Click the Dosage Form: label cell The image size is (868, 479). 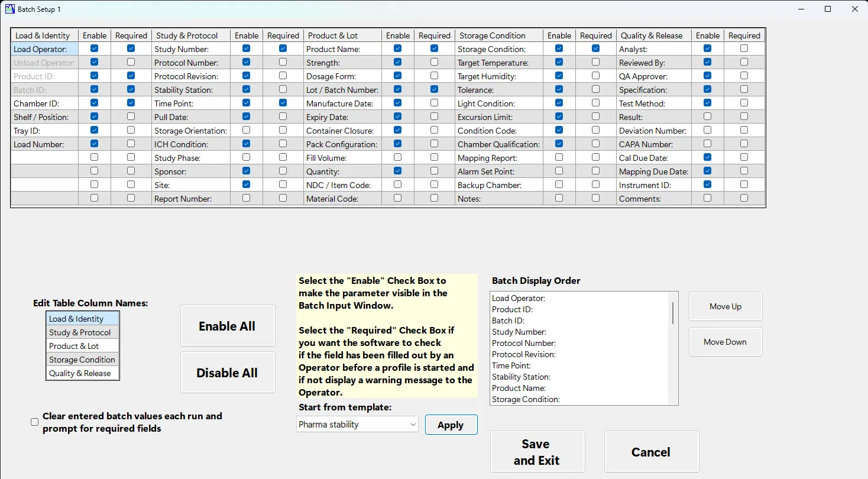click(x=343, y=76)
